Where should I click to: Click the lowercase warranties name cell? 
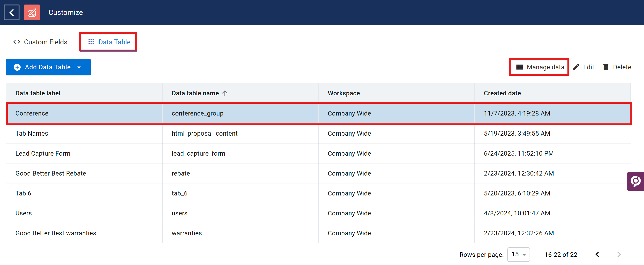(x=187, y=233)
